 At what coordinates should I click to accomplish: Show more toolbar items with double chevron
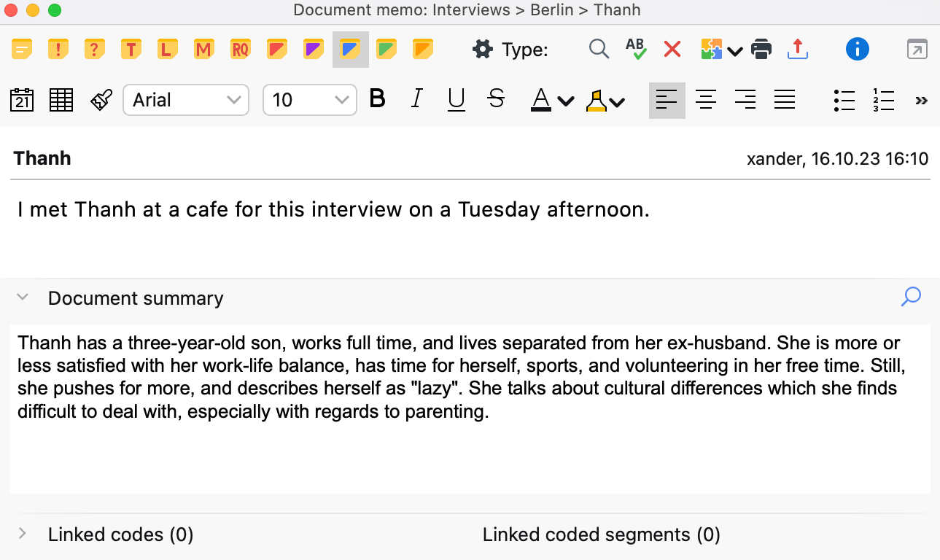[921, 101]
